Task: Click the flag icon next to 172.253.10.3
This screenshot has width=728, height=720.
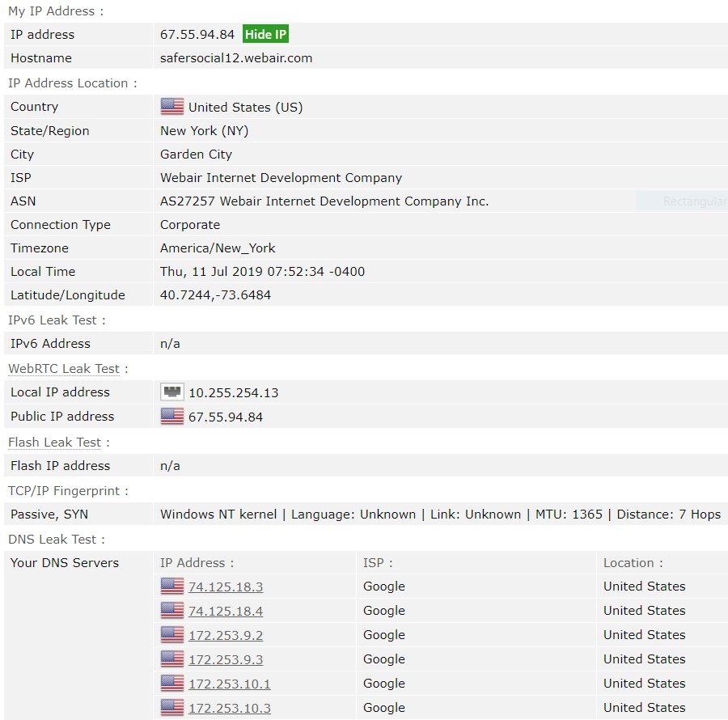Action: (x=172, y=708)
